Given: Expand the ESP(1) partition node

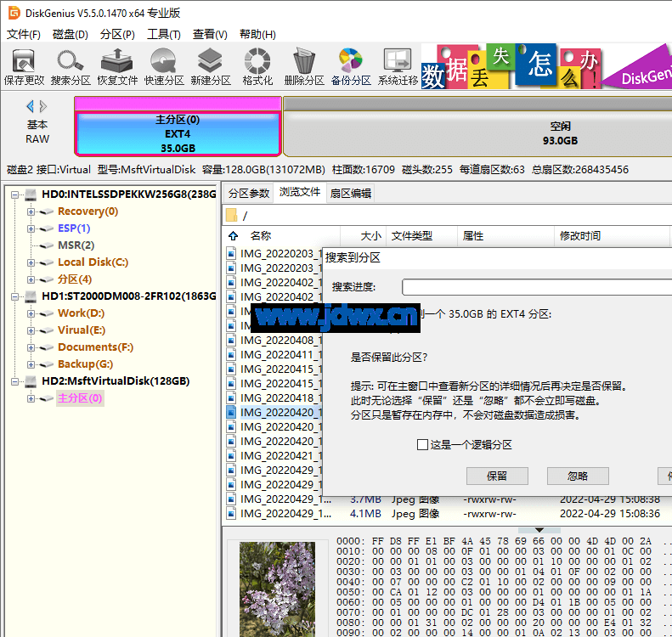Looking at the screenshot, I should pyautogui.click(x=31, y=228).
